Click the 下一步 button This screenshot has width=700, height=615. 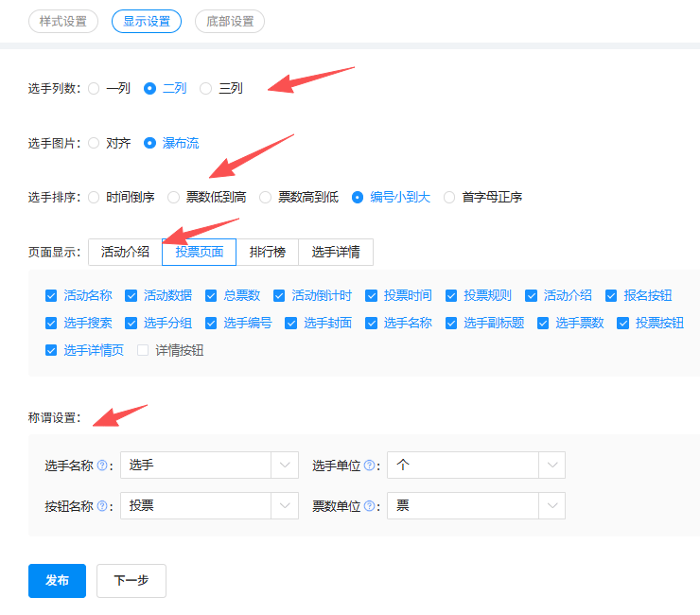[x=131, y=581]
